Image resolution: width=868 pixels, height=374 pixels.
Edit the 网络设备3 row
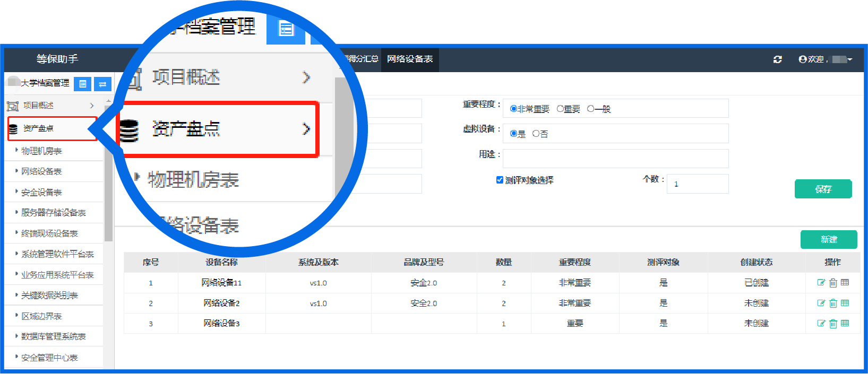tap(821, 324)
